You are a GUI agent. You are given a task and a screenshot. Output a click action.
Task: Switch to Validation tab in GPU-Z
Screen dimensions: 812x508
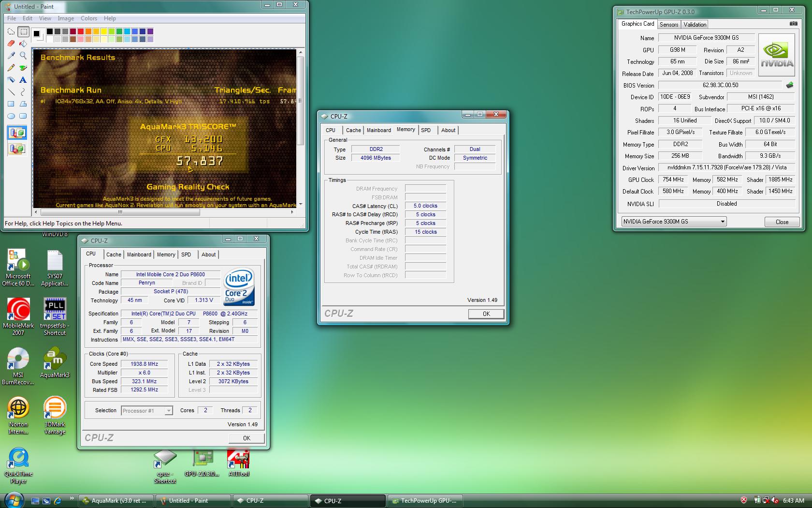(695, 24)
